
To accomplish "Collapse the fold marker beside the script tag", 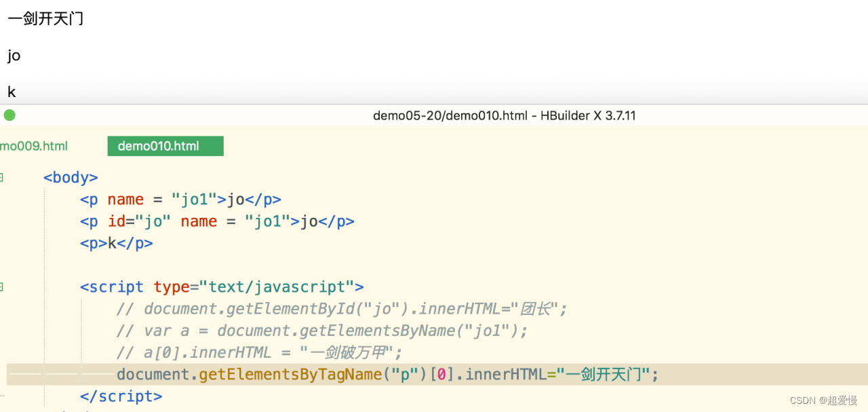I will click(1, 287).
